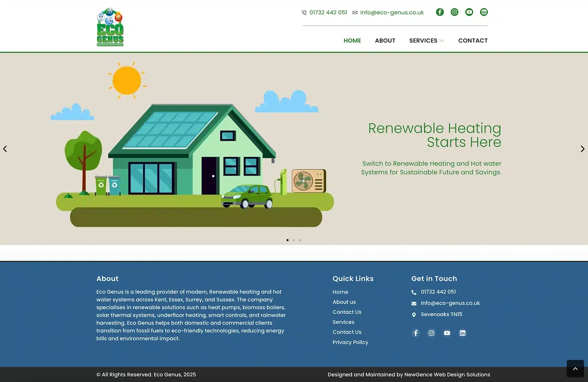Open YouTube channel from header icon
The width and height of the screenshot is (588, 382).
[x=469, y=12]
